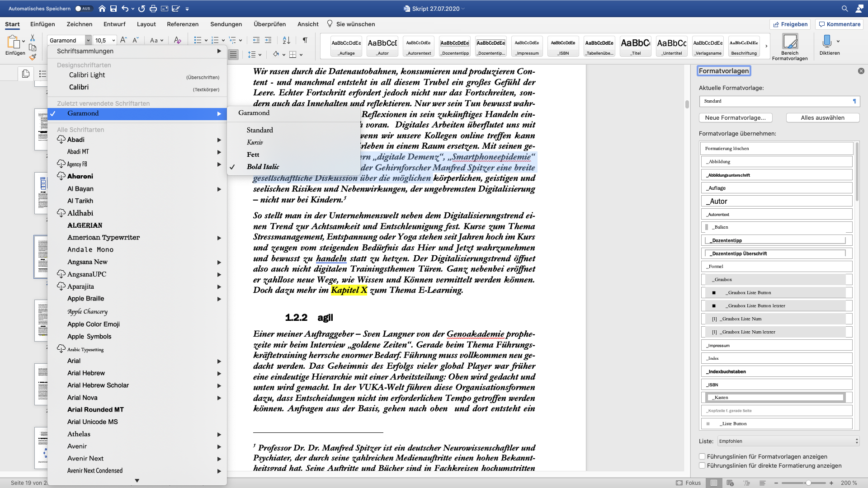Enable Führungslinien für direkte Formatierung anzeigen
Viewport: 868px width, 488px height.
(702, 465)
